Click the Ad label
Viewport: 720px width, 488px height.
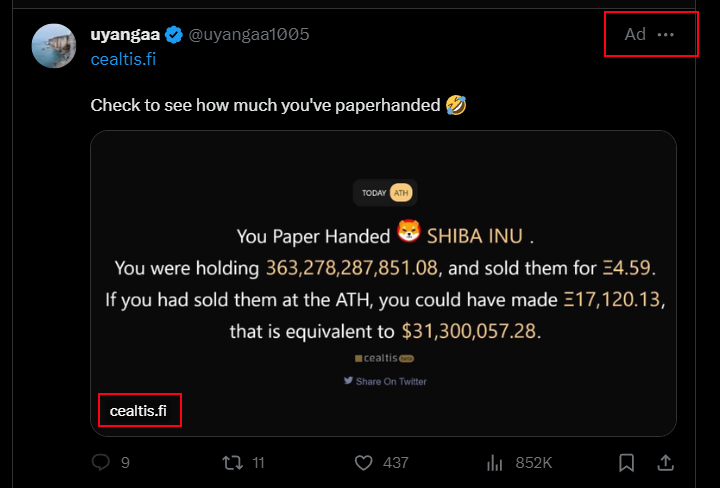point(635,34)
